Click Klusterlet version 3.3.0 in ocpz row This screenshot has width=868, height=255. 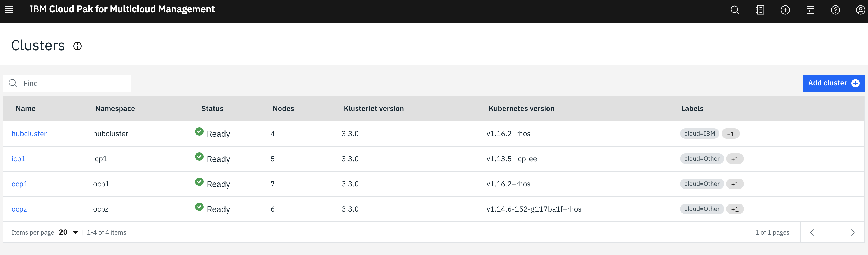tap(350, 209)
